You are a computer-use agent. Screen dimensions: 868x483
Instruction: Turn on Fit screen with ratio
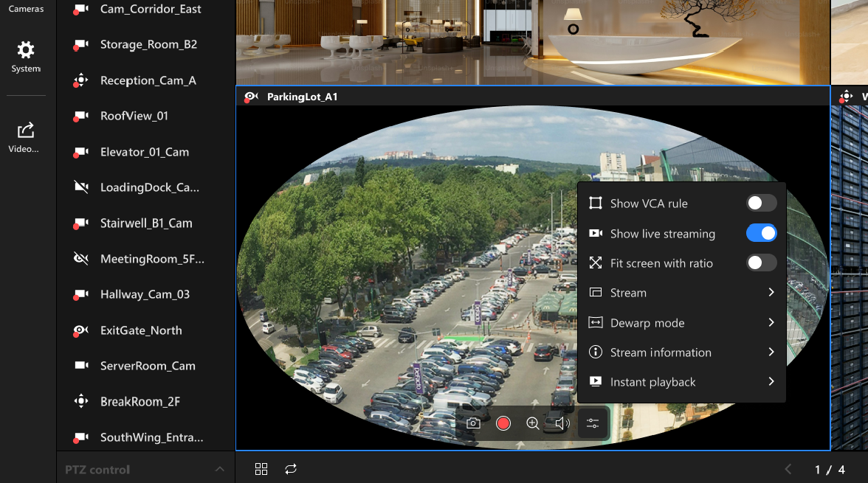click(761, 263)
